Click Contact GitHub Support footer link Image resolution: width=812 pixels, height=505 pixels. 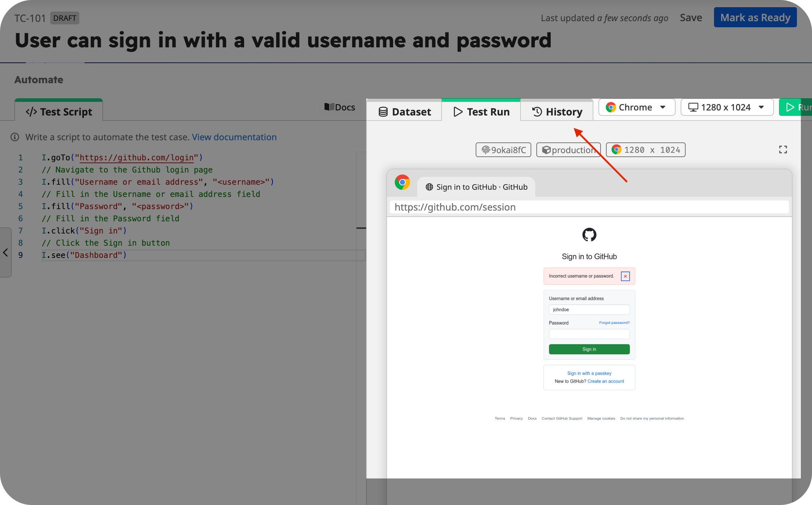tap(562, 418)
